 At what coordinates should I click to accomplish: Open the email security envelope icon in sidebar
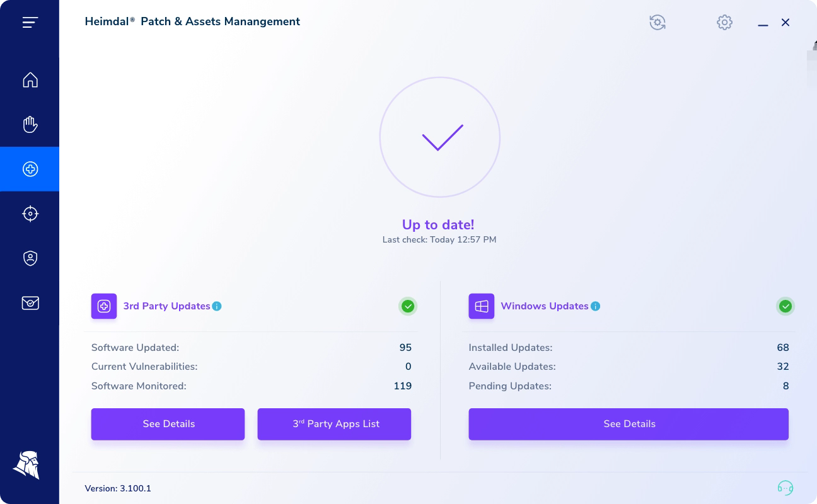(30, 303)
